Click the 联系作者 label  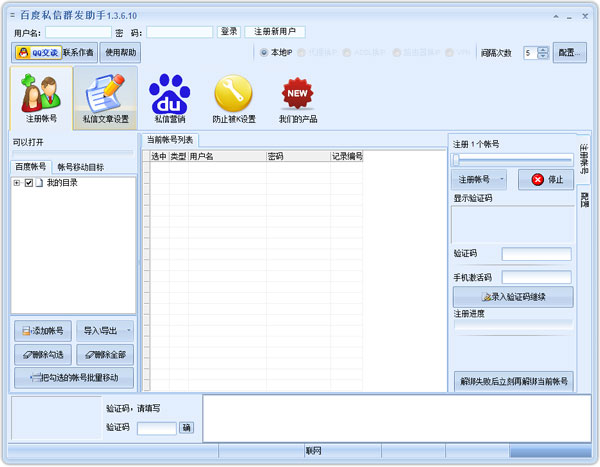click(78, 52)
